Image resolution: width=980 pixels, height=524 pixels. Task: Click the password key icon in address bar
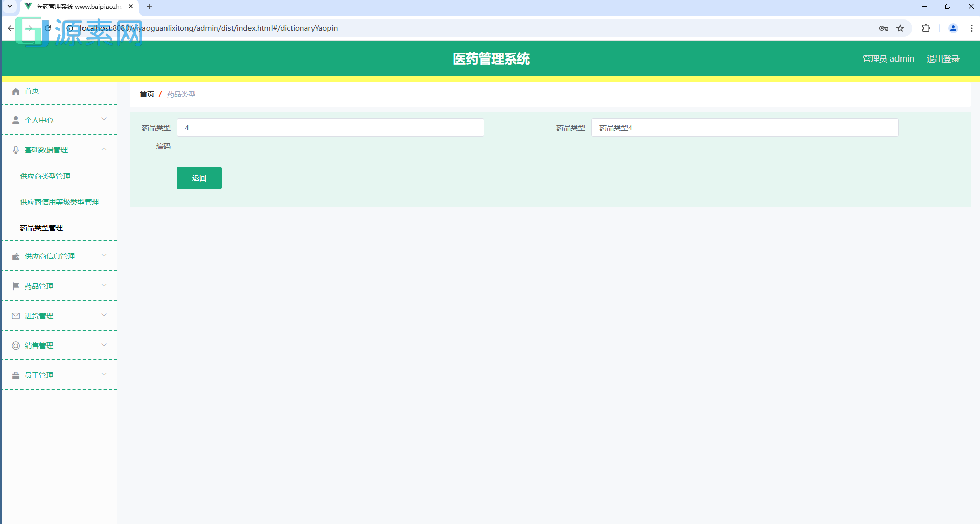click(x=884, y=28)
